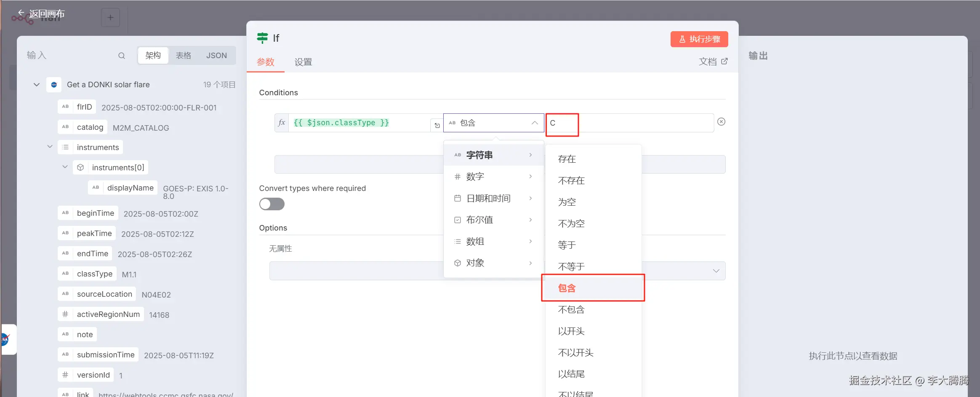Click the fx expression icon in the condition

coord(282,123)
